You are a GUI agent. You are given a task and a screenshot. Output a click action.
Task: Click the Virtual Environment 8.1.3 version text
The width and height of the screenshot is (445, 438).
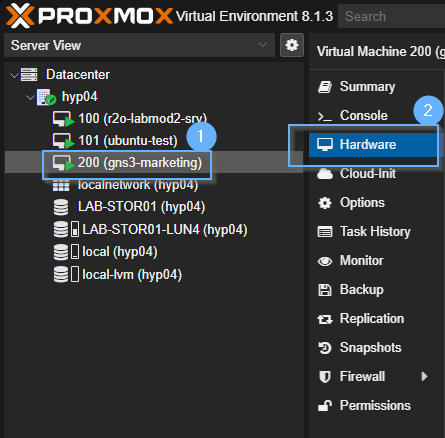[254, 16]
